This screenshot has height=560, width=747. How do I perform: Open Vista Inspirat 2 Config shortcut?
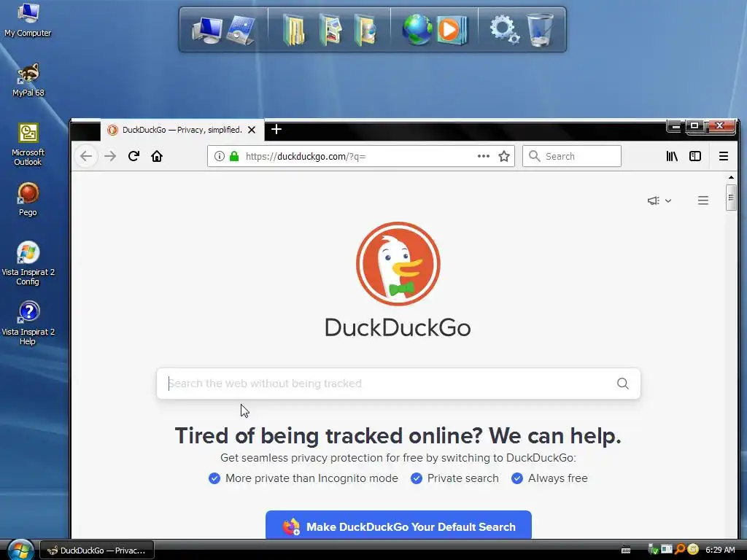[28, 263]
